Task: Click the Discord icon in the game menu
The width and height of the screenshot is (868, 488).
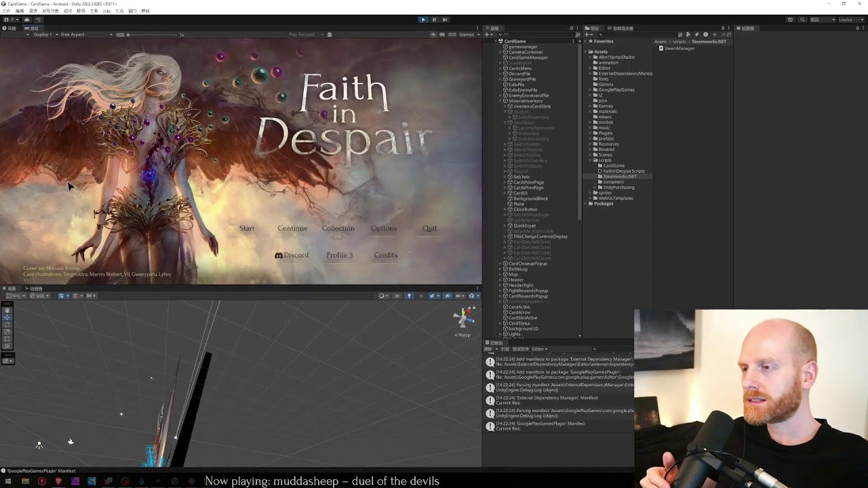Action: (279, 256)
